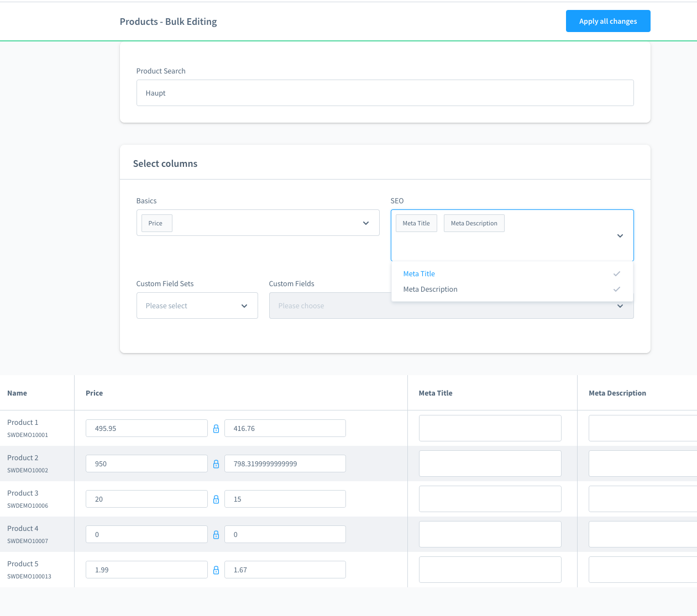Edit the net price 798.3199999999999 field
697x616 pixels.
285,464
